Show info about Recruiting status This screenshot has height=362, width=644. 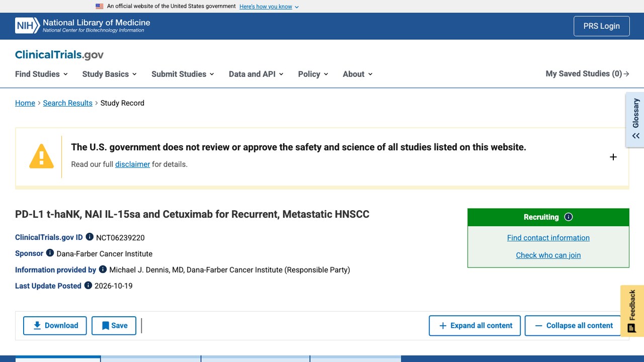click(x=569, y=217)
